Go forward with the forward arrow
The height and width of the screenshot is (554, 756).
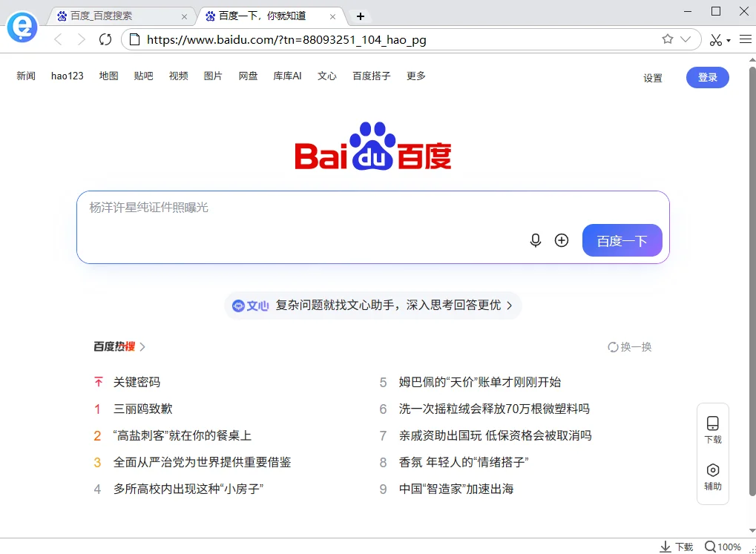[81, 39]
